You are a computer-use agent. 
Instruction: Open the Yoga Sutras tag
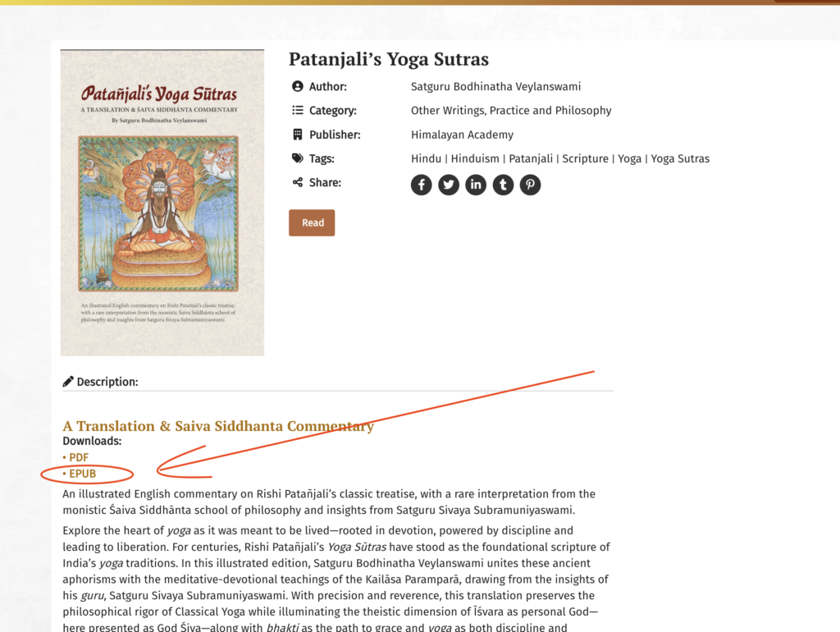click(x=680, y=158)
